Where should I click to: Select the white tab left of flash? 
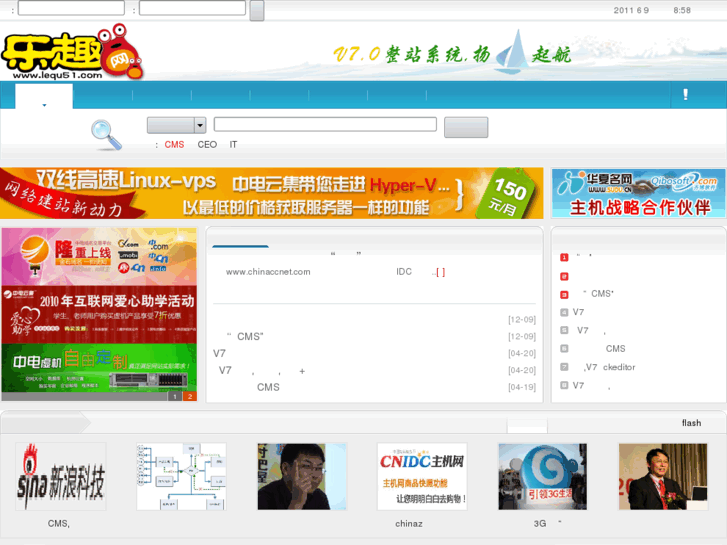(x=527, y=425)
